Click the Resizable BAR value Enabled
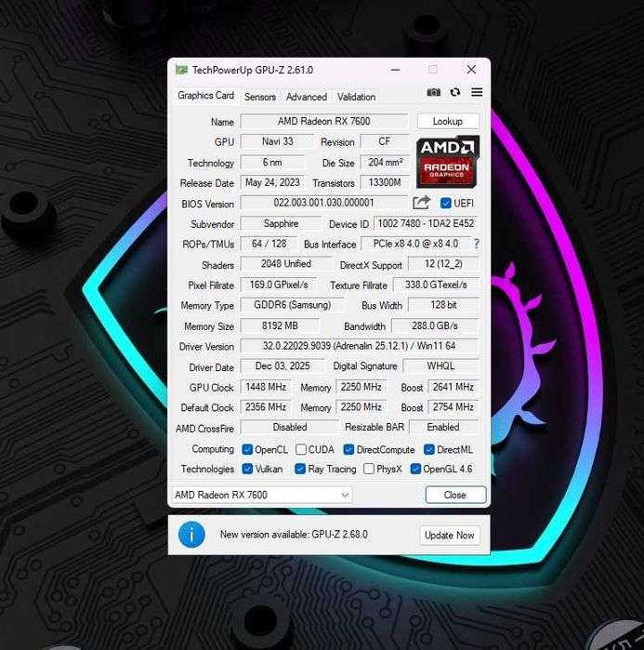Viewport: 644px width, 650px height. click(443, 427)
